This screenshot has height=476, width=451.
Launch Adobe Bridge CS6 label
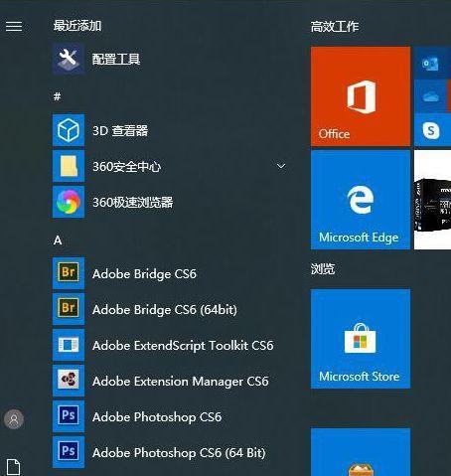coord(144,274)
